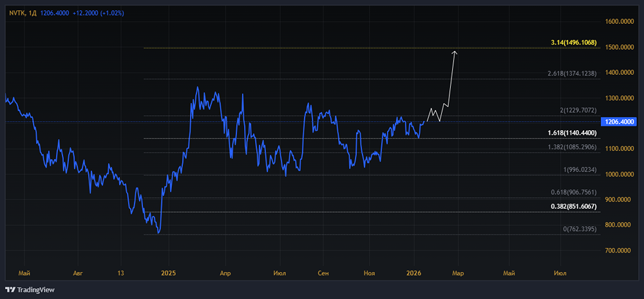This screenshot has width=644, height=299.
Task: Select the Сен label on time axis
Action: click(323, 273)
